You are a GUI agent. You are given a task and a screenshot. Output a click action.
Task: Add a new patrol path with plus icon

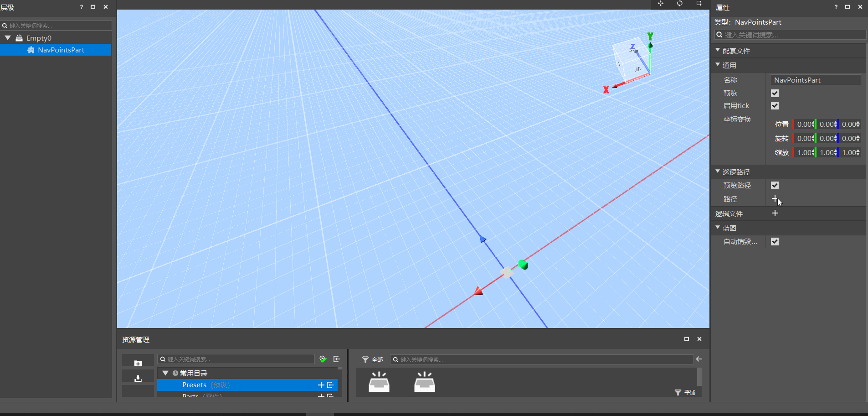click(775, 199)
